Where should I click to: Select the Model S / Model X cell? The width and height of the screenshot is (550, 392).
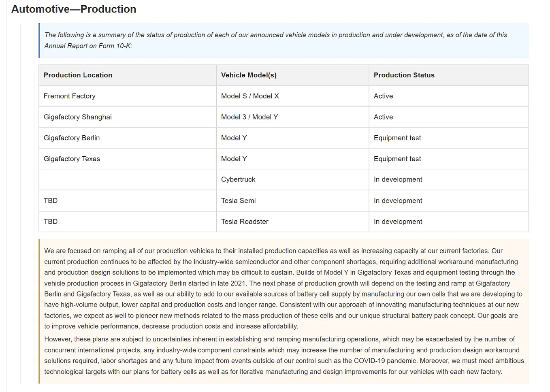point(250,96)
